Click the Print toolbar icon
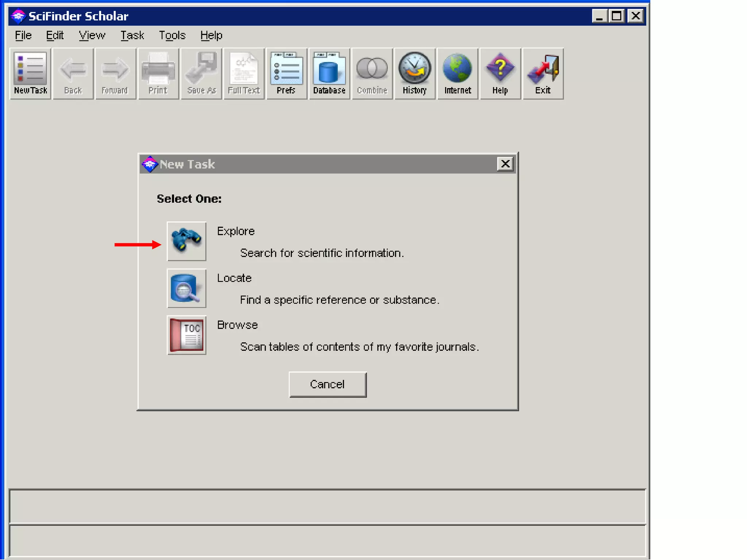The width and height of the screenshot is (747, 560). click(x=158, y=74)
